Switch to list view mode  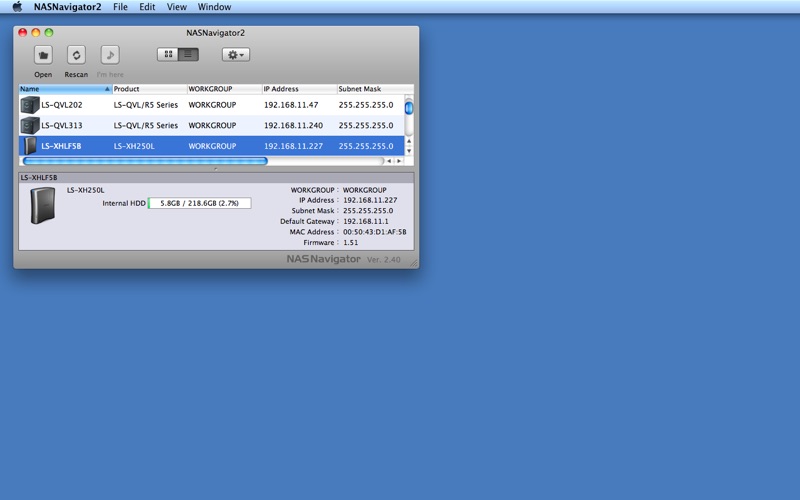[188, 55]
